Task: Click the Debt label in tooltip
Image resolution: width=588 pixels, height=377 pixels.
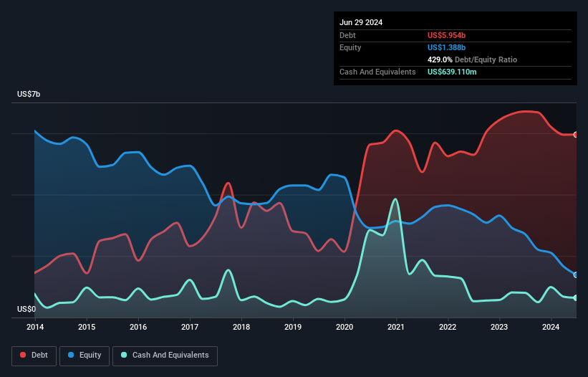Action: click(x=347, y=35)
